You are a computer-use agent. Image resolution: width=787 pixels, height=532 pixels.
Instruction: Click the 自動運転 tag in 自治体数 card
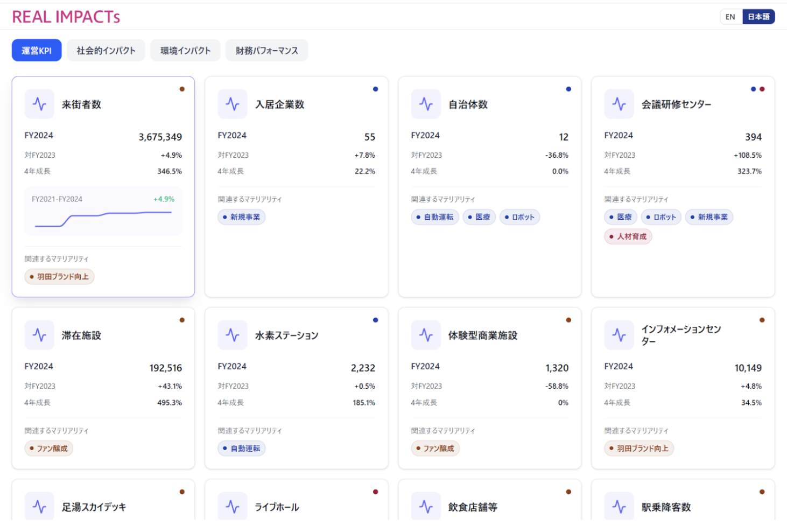point(435,217)
